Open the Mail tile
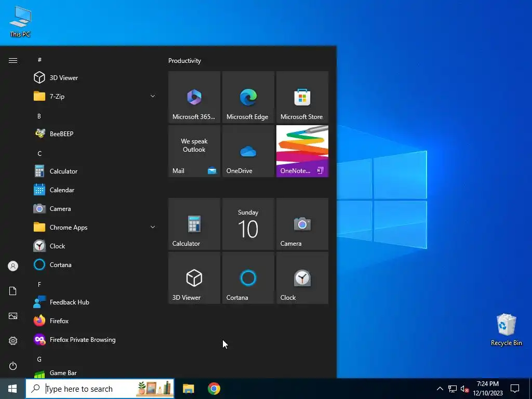This screenshot has height=399, width=532. point(194,151)
